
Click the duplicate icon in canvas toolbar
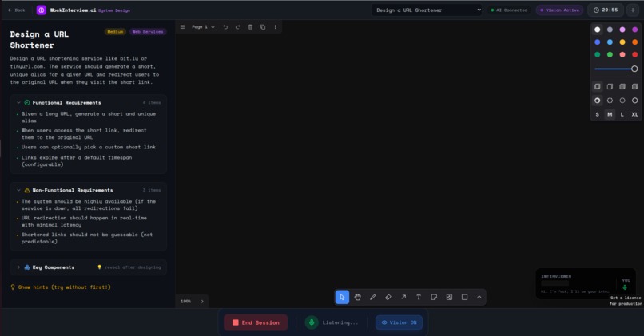point(263,27)
